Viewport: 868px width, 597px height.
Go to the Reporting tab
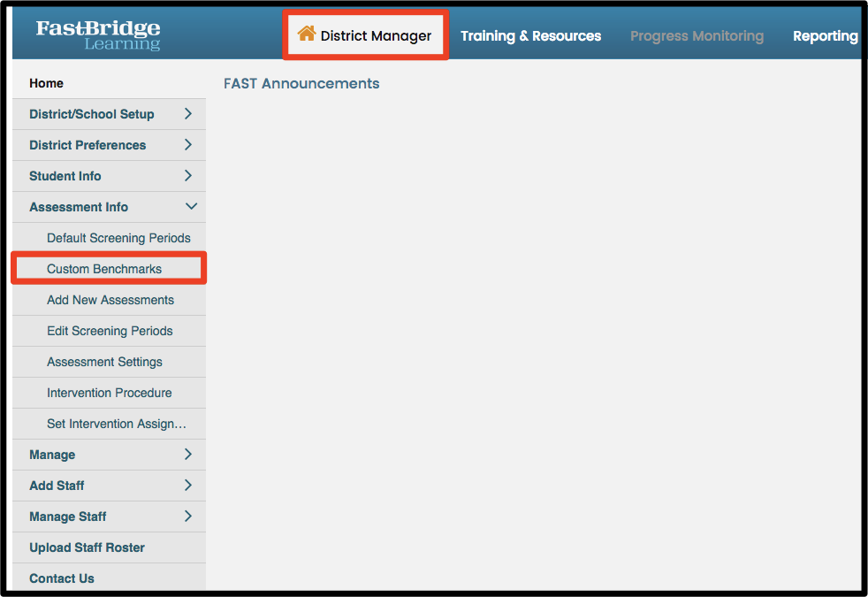(825, 36)
